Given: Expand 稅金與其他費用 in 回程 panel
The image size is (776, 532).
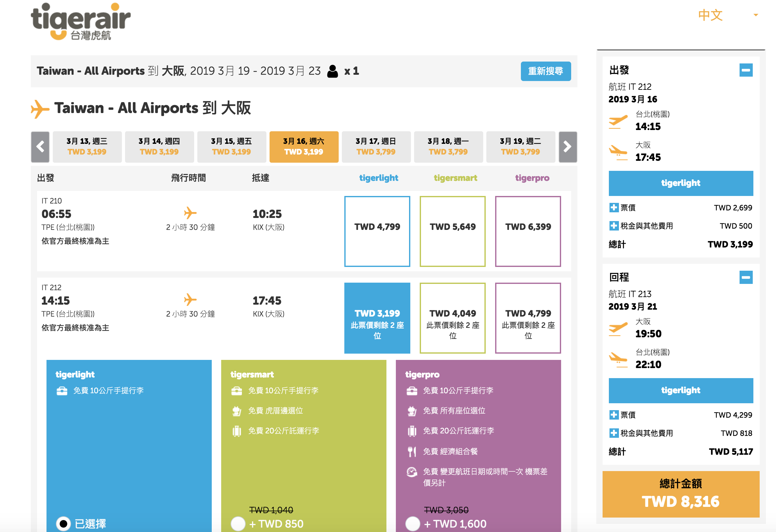Looking at the screenshot, I should tap(614, 433).
